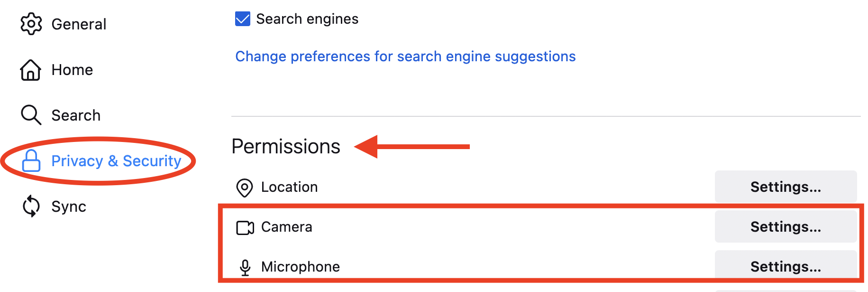Click the Permissions section heading
Screen dimensions: 868x292
[286, 146]
